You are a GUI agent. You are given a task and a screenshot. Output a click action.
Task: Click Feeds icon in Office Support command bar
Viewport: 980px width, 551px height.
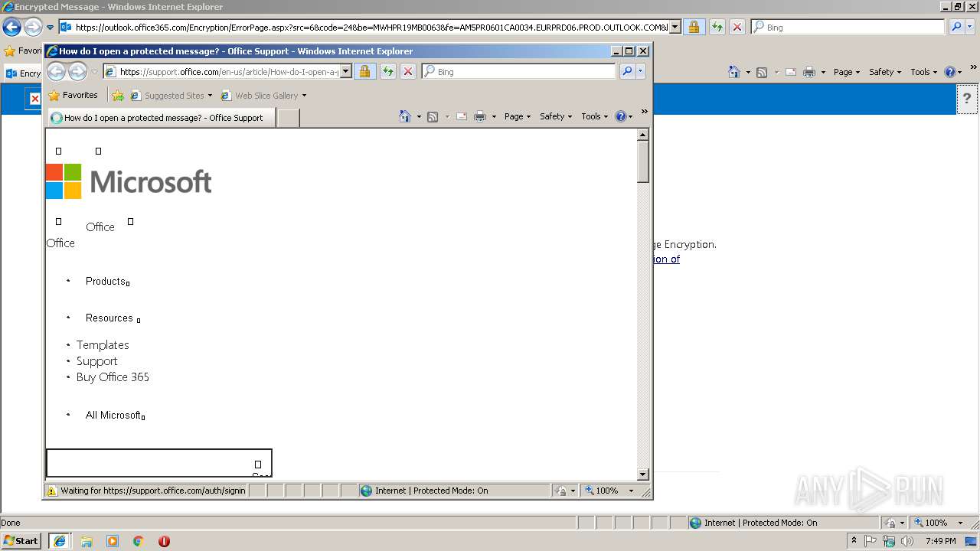click(x=433, y=116)
